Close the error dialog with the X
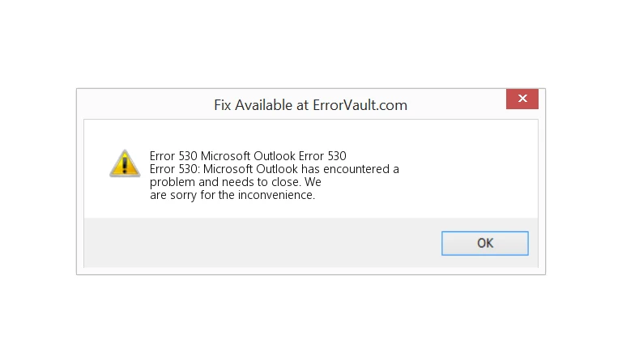The image size is (622, 364). click(x=522, y=99)
